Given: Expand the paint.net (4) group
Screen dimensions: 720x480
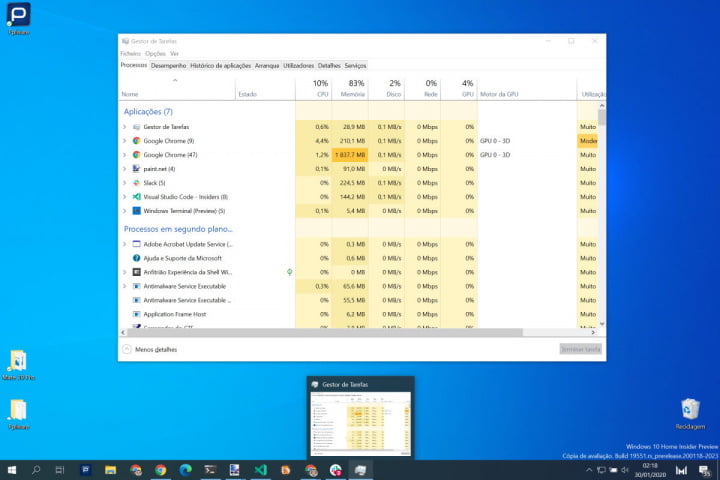Looking at the screenshot, I should tap(124, 169).
